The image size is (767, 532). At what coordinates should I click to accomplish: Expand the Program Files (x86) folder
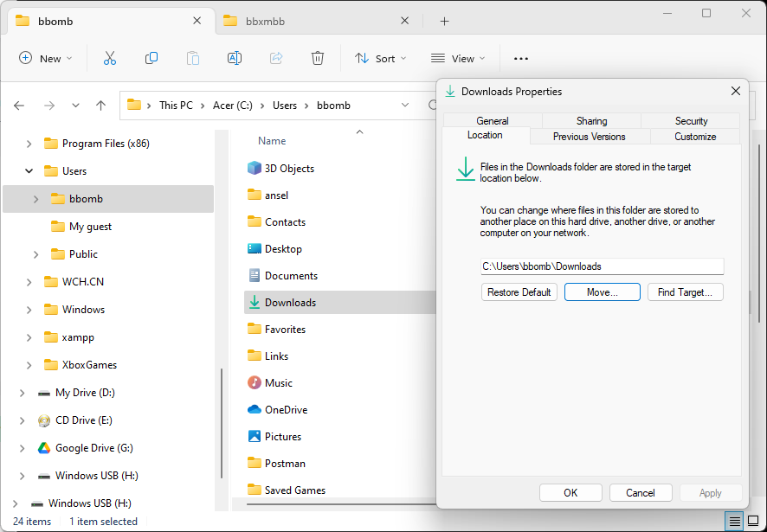(29, 144)
